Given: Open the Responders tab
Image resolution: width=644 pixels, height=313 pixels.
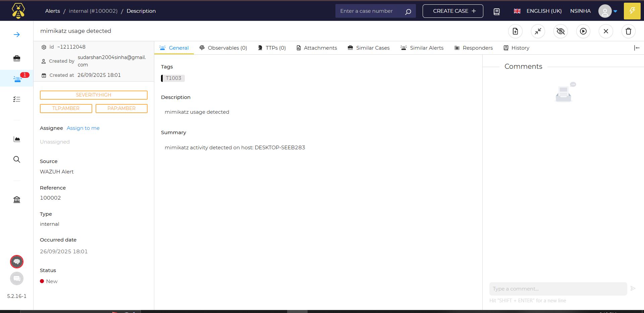Looking at the screenshot, I should click(474, 48).
